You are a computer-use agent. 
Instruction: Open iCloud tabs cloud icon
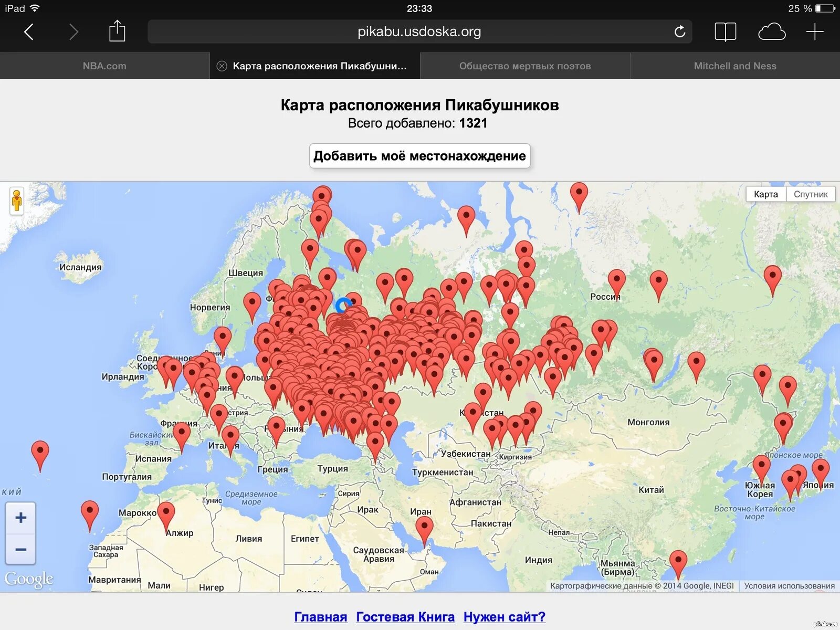point(772,32)
